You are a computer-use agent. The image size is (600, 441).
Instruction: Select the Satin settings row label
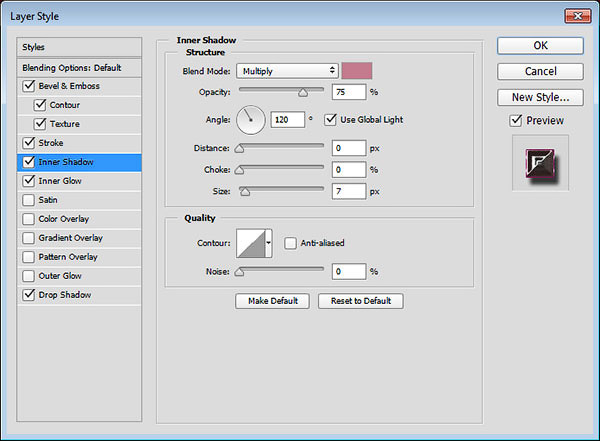(48, 200)
